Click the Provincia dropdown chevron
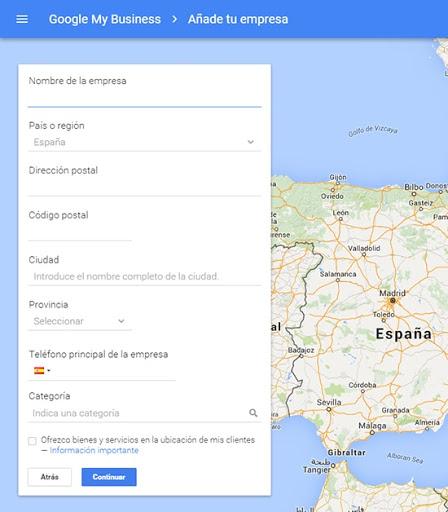 [121, 321]
